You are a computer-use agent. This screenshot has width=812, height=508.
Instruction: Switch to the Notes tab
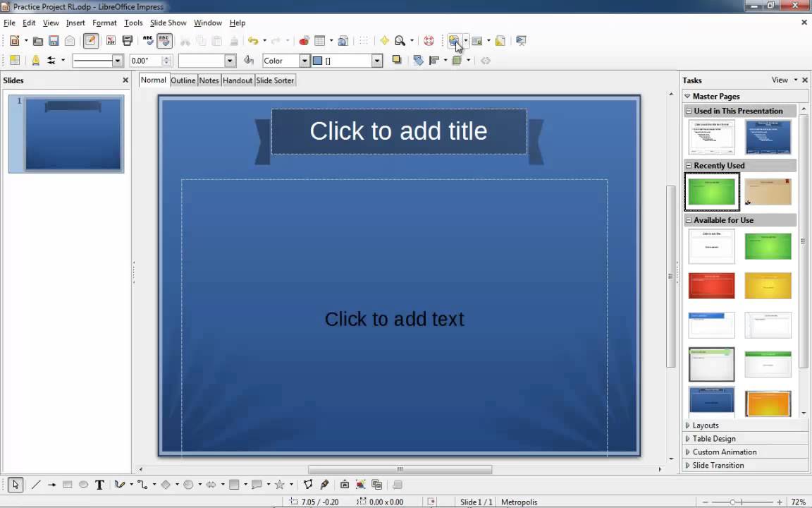tap(209, 80)
